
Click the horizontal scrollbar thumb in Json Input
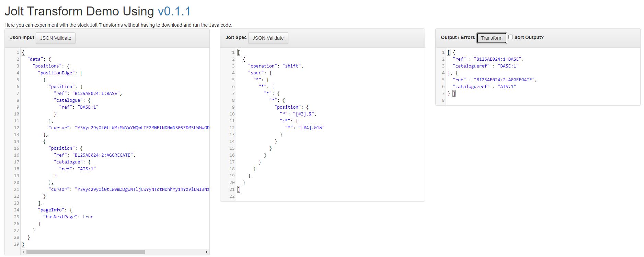(85, 252)
